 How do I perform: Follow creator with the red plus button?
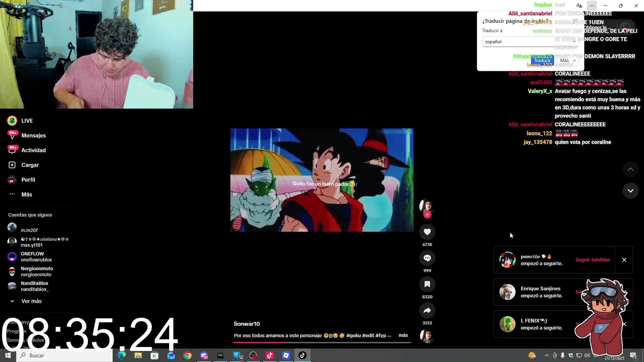[427, 215]
